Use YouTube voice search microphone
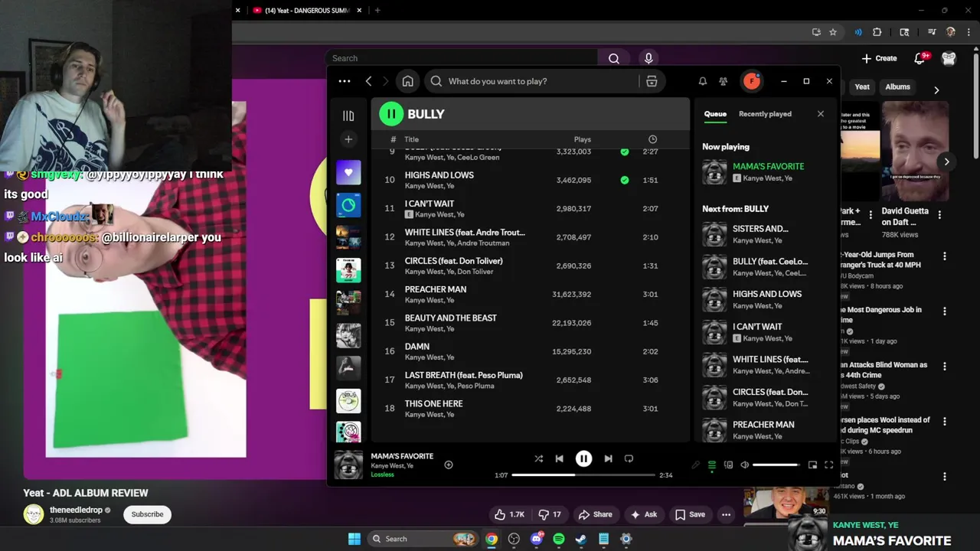Image resolution: width=980 pixels, height=551 pixels. coord(648,58)
